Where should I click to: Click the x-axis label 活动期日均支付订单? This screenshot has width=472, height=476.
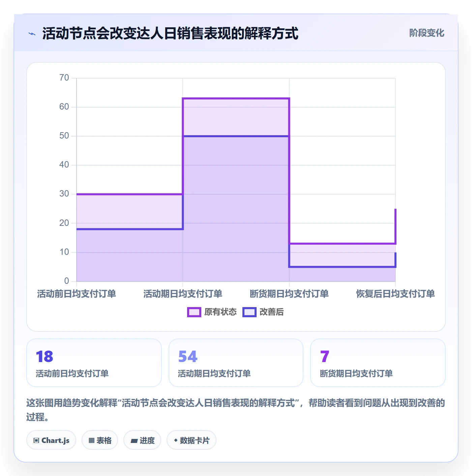point(183,294)
